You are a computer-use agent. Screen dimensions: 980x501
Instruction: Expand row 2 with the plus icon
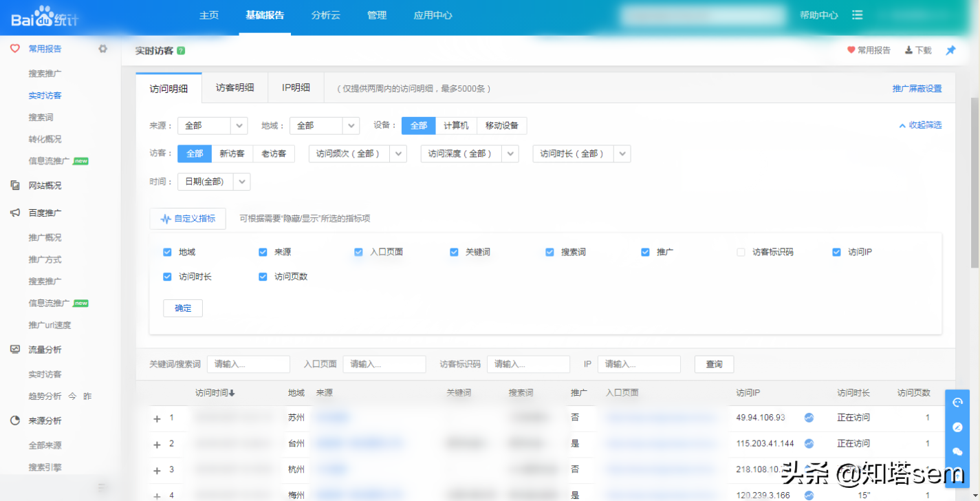157,445
